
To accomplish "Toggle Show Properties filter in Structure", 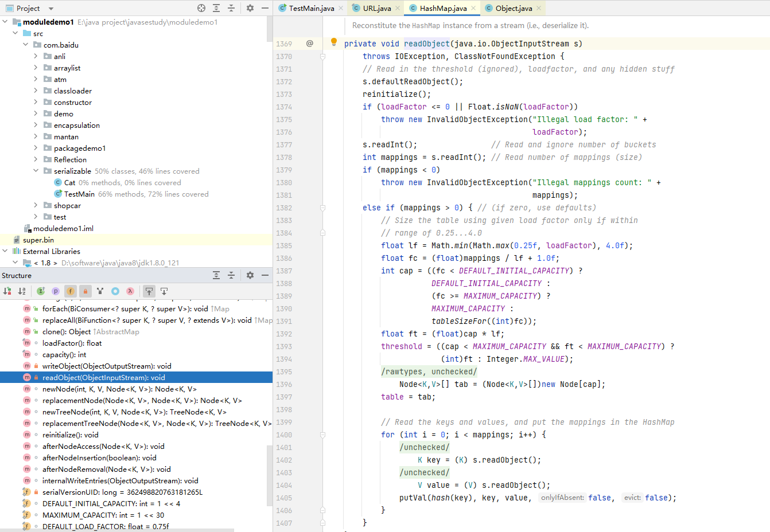I will point(56,291).
